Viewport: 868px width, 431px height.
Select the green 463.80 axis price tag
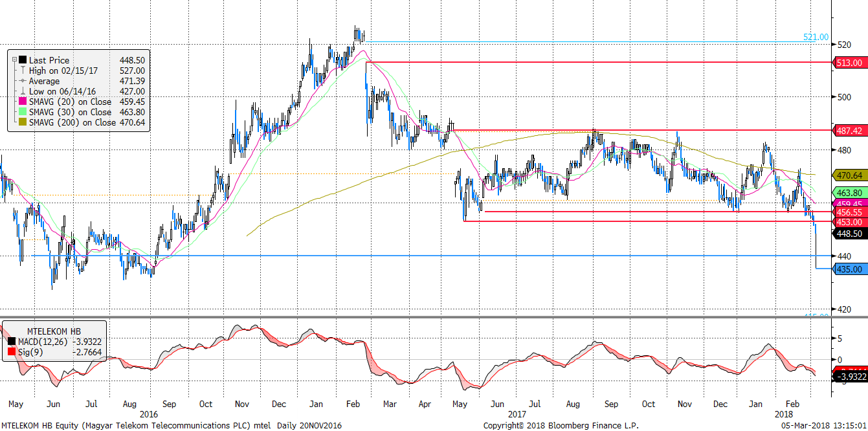click(x=849, y=193)
